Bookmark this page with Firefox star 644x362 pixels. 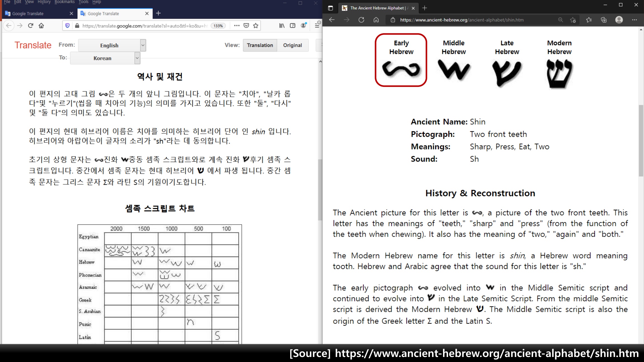(x=255, y=26)
